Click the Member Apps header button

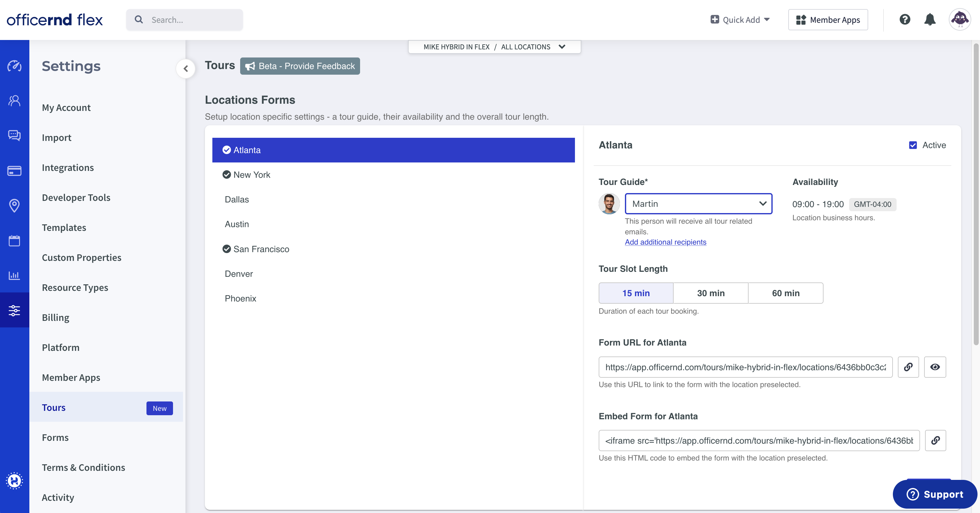coord(828,20)
